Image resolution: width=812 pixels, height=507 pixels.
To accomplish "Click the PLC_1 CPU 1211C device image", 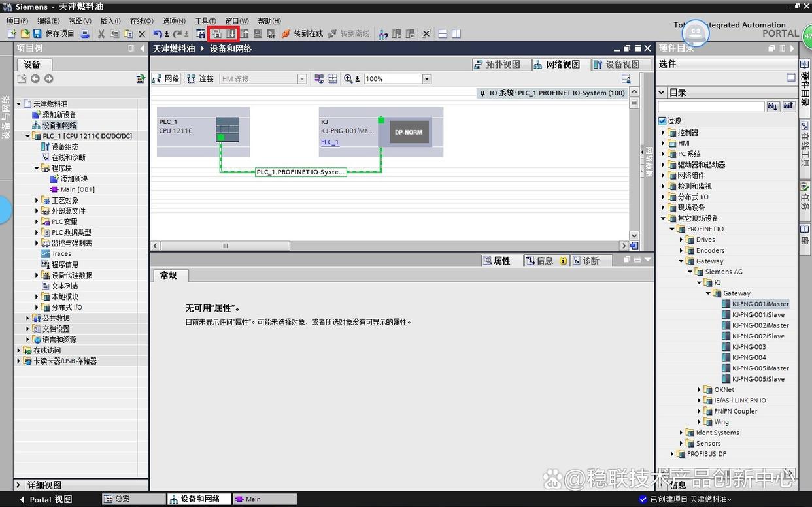I will coord(227,129).
